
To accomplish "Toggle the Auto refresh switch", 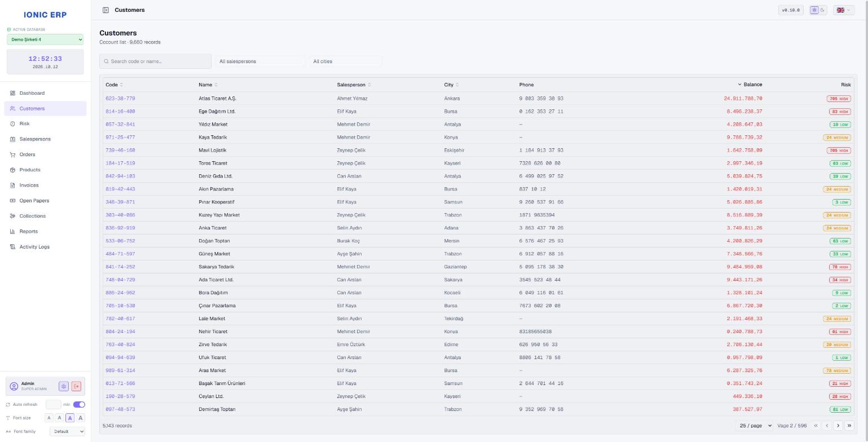I will click(79, 404).
